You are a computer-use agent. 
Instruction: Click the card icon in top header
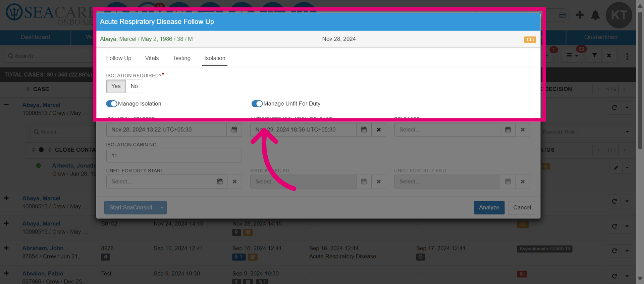pos(562,15)
